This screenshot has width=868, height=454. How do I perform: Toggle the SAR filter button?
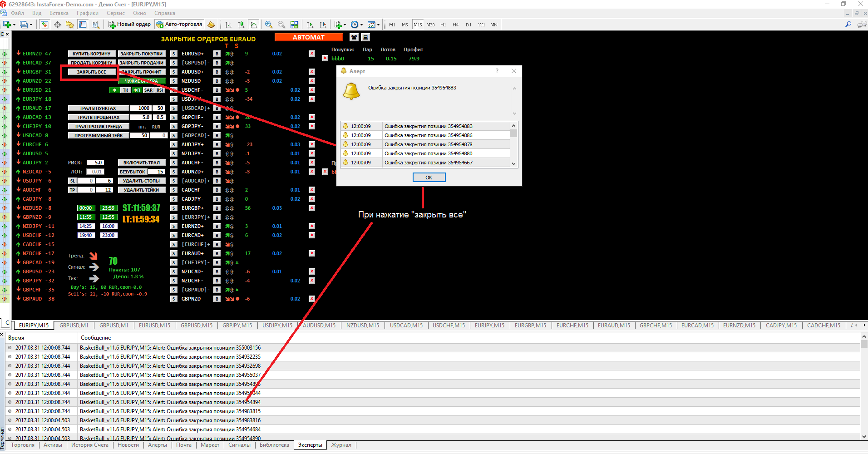(148, 90)
